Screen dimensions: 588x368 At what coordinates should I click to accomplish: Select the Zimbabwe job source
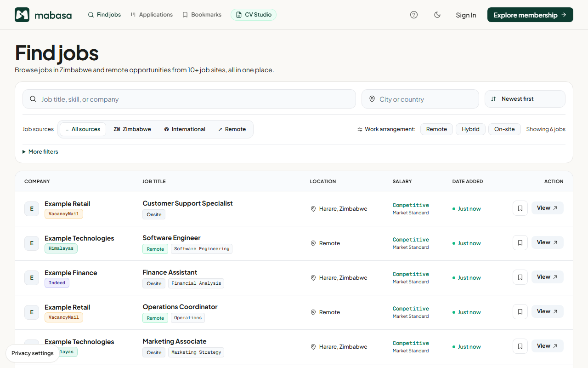(x=132, y=129)
